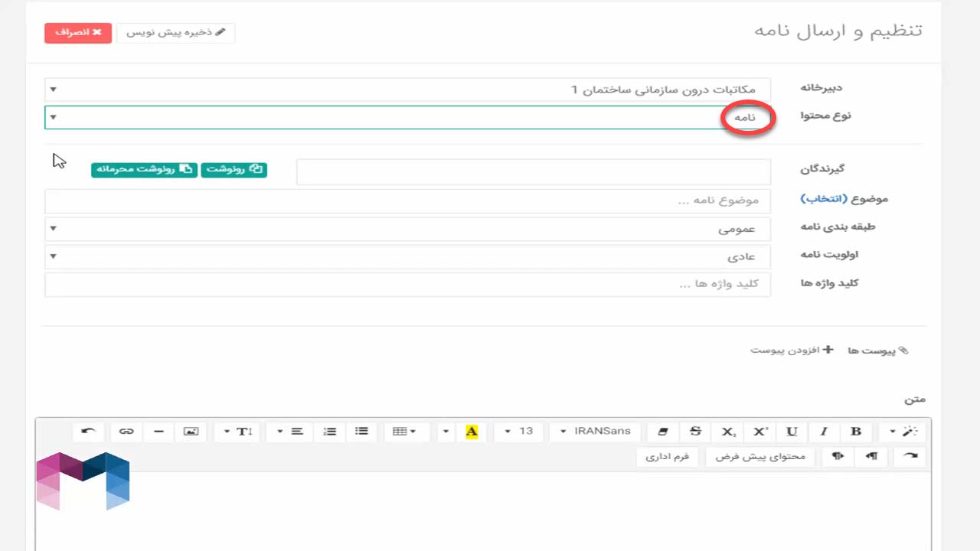Toggle the unordered bullet list icon
This screenshot has width=980, height=551.
pos(362,432)
